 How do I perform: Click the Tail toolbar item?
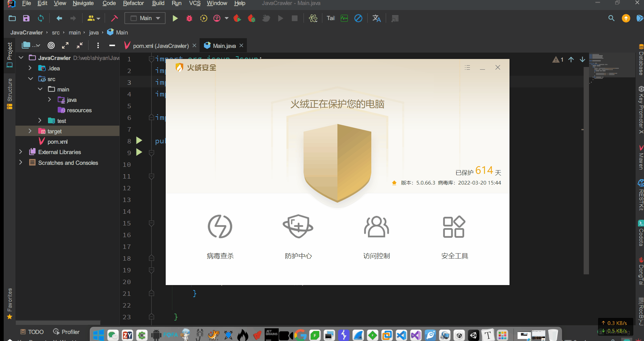tap(331, 18)
